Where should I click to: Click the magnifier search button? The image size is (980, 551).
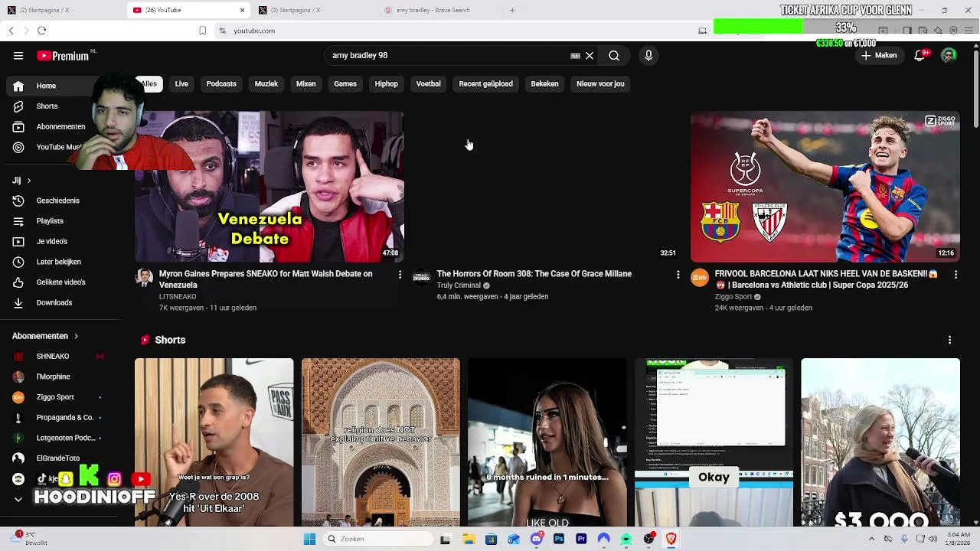(x=614, y=56)
